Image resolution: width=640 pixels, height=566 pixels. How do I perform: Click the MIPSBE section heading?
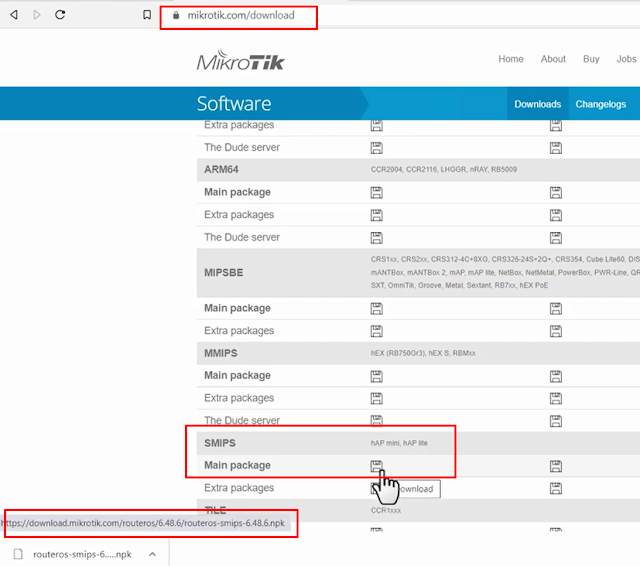point(224,273)
